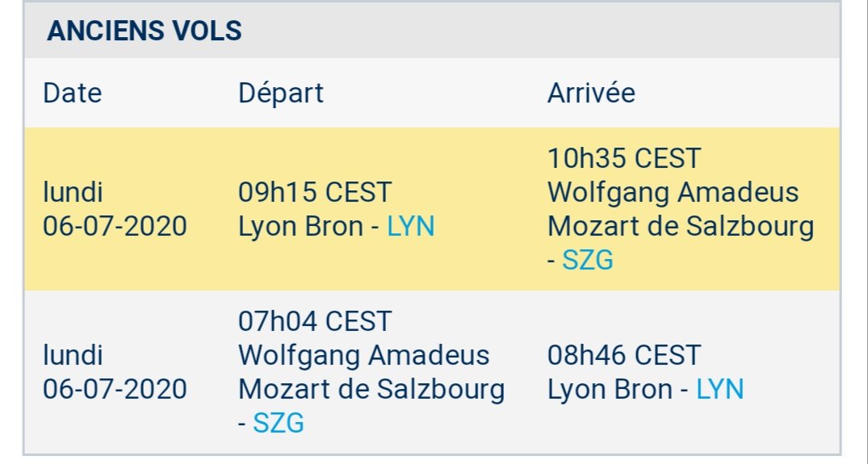Click Wolfgang Amadeus Mozart departure airport name
Viewport: 868px width, 464px height.
coord(371,372)
